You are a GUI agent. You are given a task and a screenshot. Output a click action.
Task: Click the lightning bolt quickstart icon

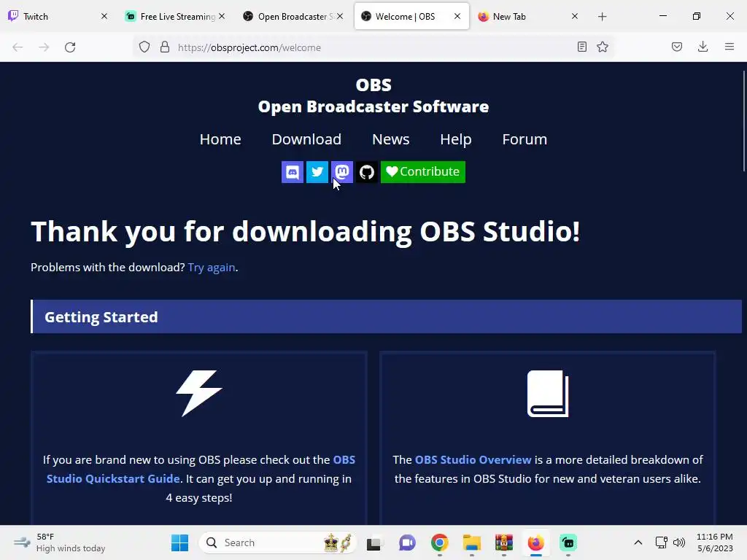(199, 393)
